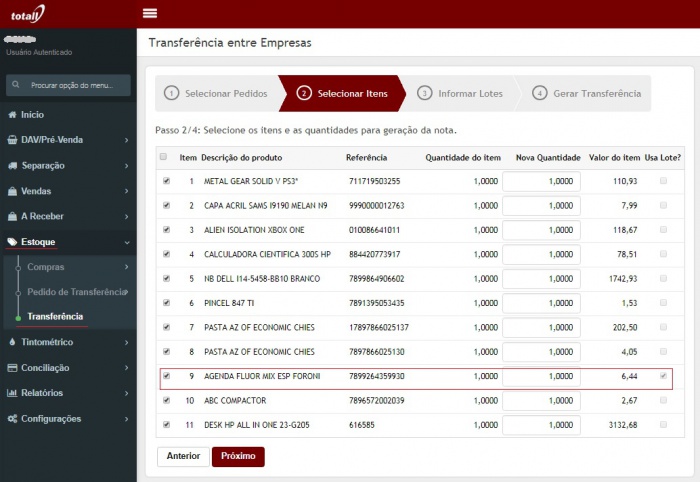Toggle Usa Lote checkbox for AGENDA FLUOR MIX
This screenshot has width=700, height=482.
663,376
